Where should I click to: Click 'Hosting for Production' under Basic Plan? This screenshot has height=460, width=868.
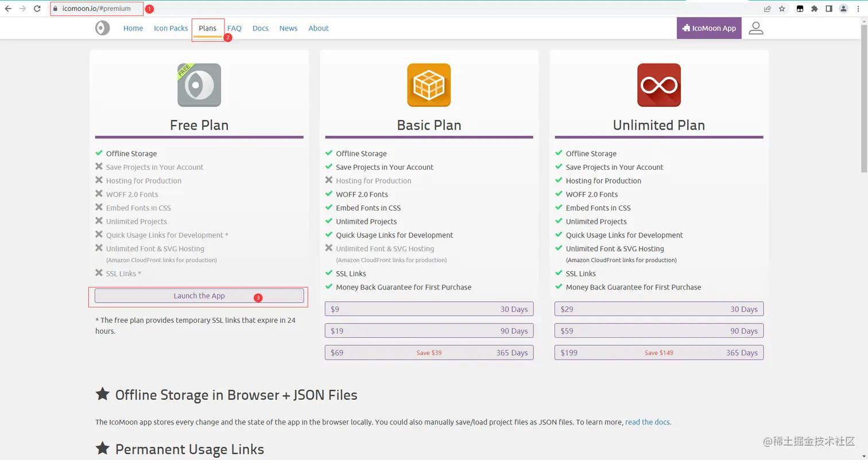(374, 181)
